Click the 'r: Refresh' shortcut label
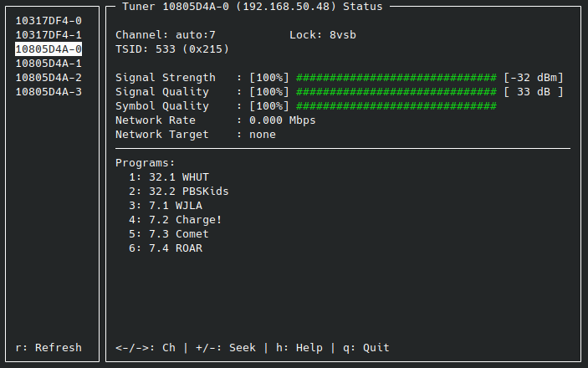The width and height of the screenshot is (588, 368). (49, 347)
